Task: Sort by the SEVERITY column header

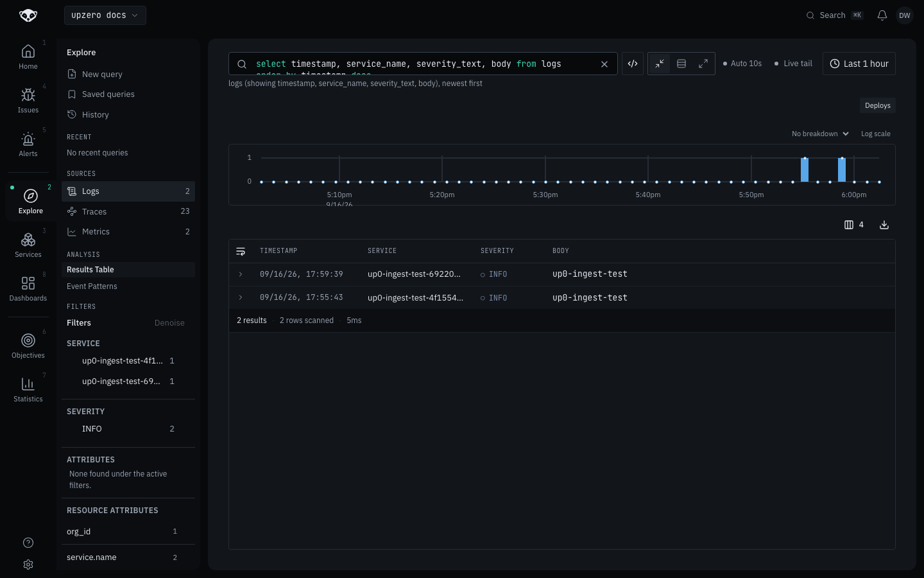Action: (497, 251)
